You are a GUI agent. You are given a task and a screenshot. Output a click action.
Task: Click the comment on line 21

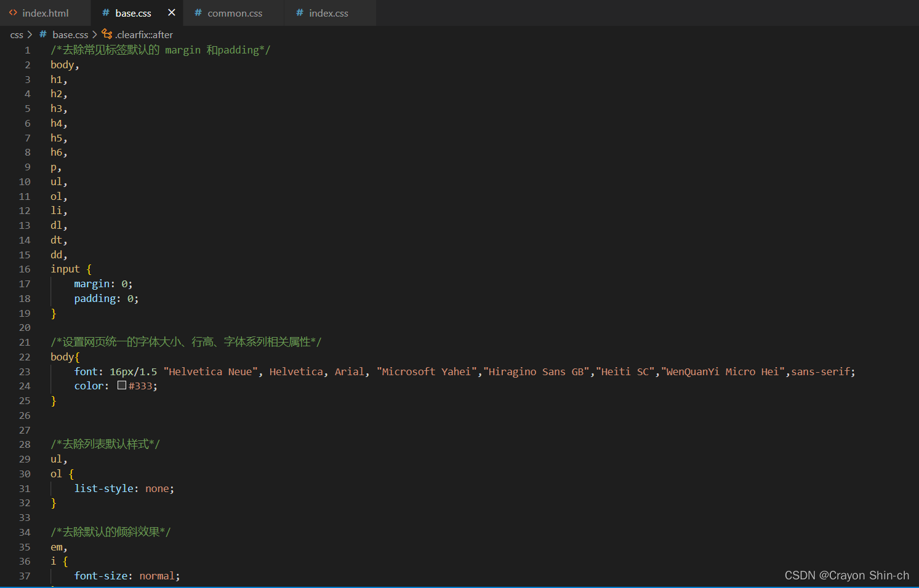tap(186, 342)
